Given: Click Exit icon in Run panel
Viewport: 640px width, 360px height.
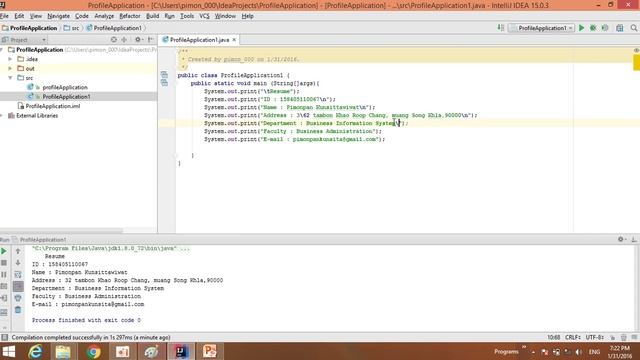Looking at the screenshot, I should click(4, 298).
